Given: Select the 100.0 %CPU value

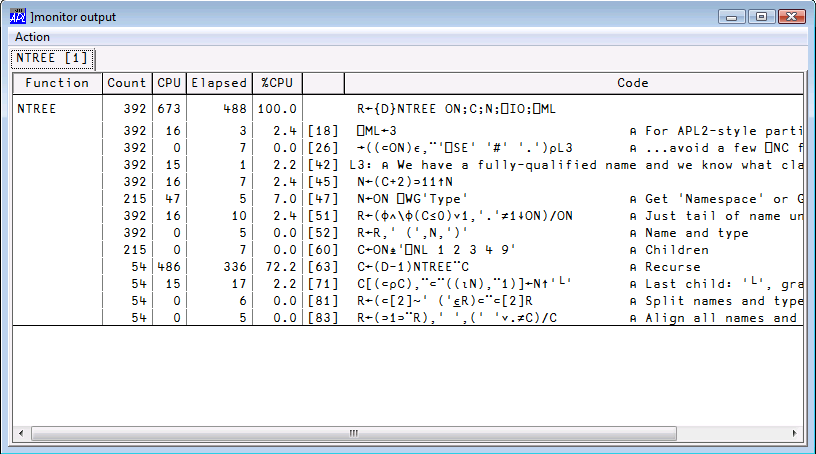Looking at the screenshot, I should (277, 109).
